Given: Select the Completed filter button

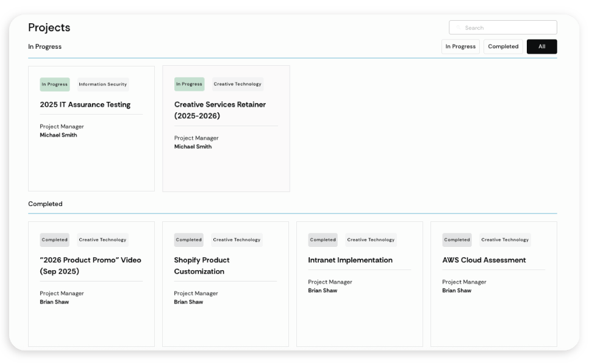Looking at the screenshot, I should tap(503, 46).
